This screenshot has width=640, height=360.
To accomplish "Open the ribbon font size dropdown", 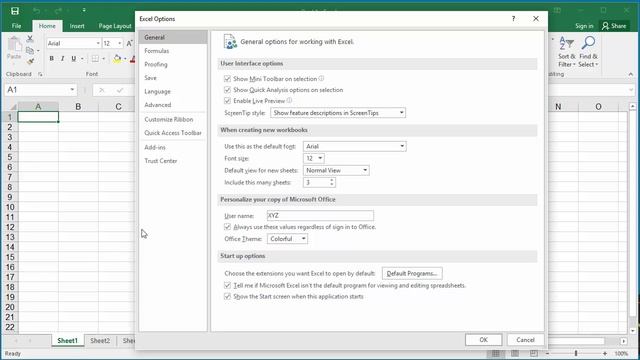I will point(120,43).
